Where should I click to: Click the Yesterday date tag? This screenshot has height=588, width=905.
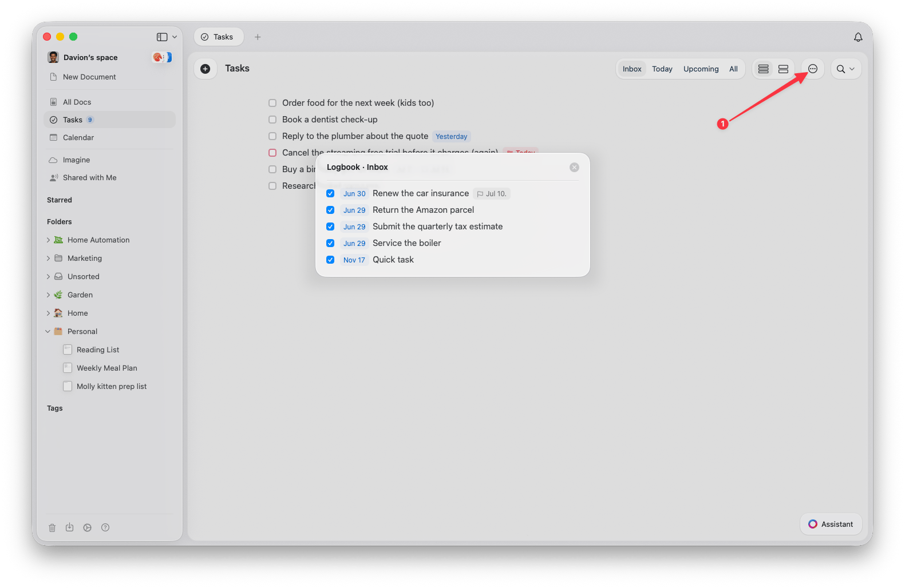pos(451,136)
